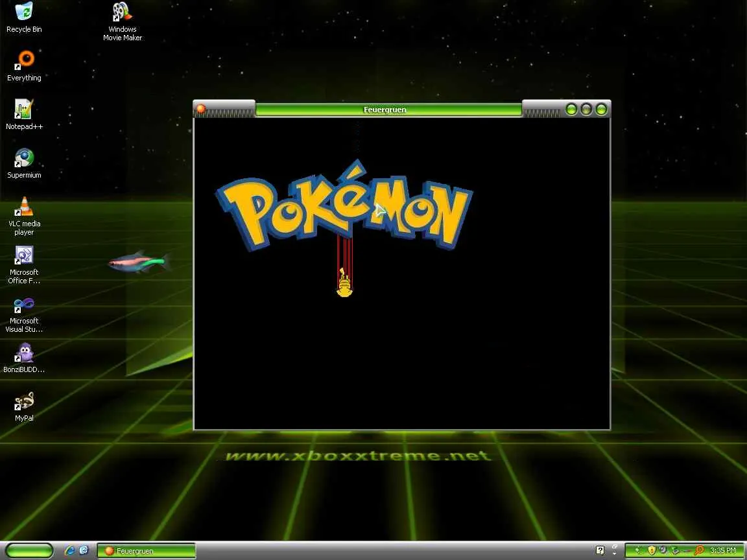Select the Supermium browser shortcut
The image size is (747, 560).
point(24,163)
